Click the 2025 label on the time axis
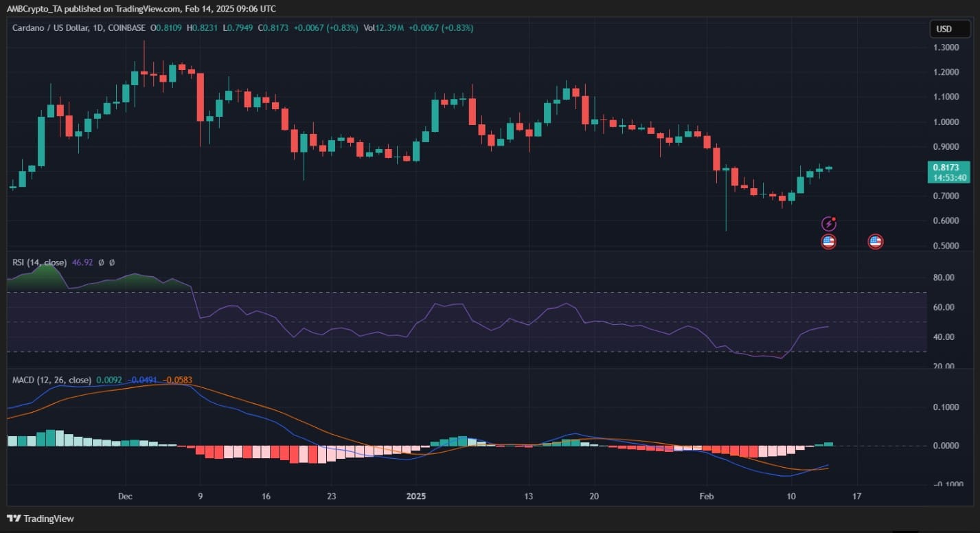Image resolution: width=980 pixels, height=533 pixels. coord(416,496)
